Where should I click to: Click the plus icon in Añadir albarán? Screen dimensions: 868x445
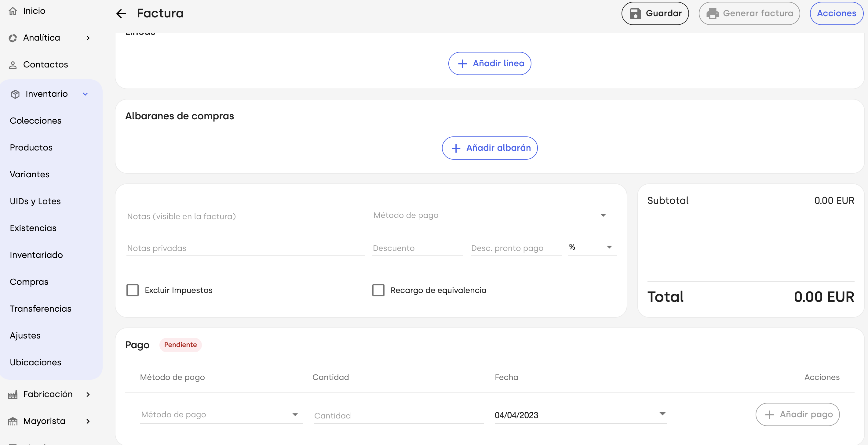point(456,148)
